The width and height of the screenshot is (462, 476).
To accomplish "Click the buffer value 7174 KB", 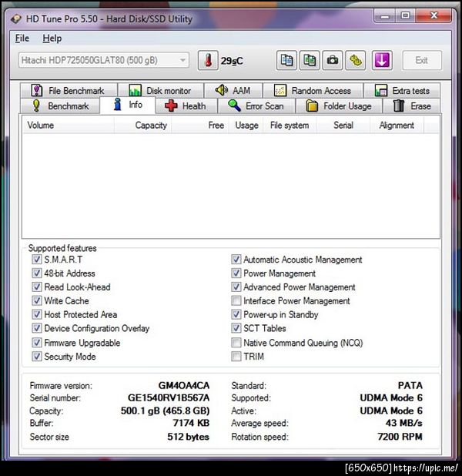I will (191, 423).
